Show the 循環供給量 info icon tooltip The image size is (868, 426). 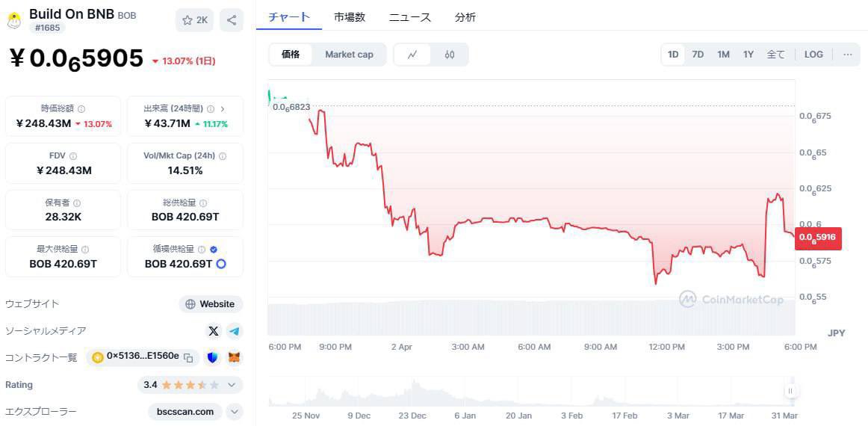pyautogui.click(x=202, y=250)
